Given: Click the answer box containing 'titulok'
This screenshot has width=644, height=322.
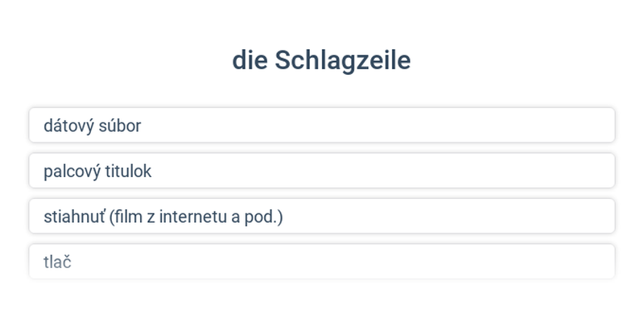Looking at the screenshot, I should click(x=321, y=171).
